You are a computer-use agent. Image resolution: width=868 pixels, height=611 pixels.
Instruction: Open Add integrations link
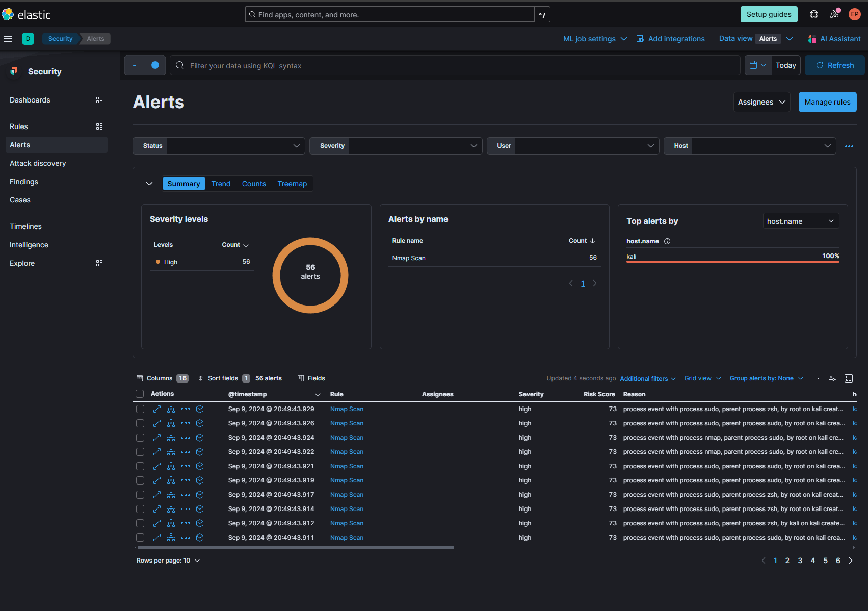click(x=671, y=39)
